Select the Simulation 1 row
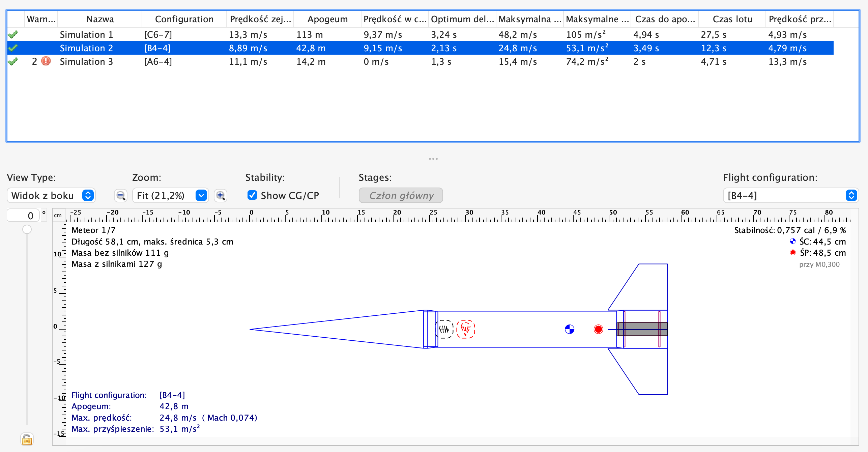The height and width of the screenshot is (452, 868). pyautogui.click(x=86, y=35)
